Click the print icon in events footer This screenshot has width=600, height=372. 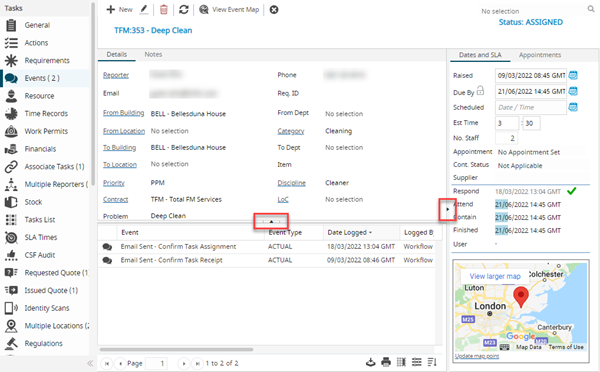point(386,362)
